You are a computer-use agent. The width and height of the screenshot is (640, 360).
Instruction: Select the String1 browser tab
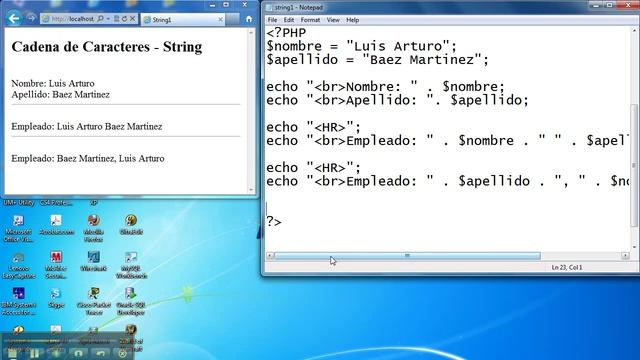183,20
